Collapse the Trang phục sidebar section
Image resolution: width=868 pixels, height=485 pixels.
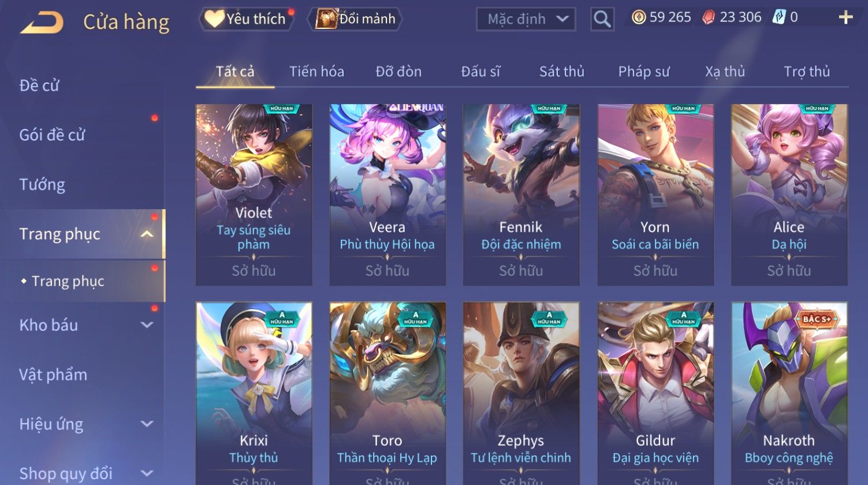click(147, 234)
